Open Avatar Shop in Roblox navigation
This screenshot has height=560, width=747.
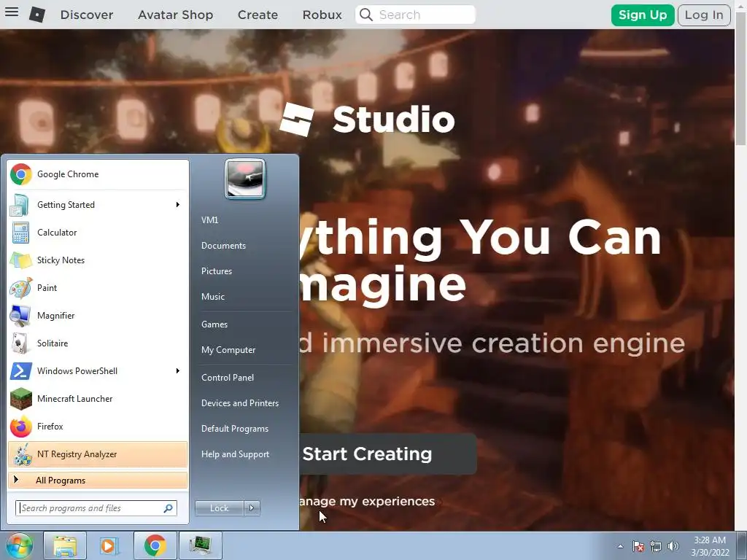[175, 15]
